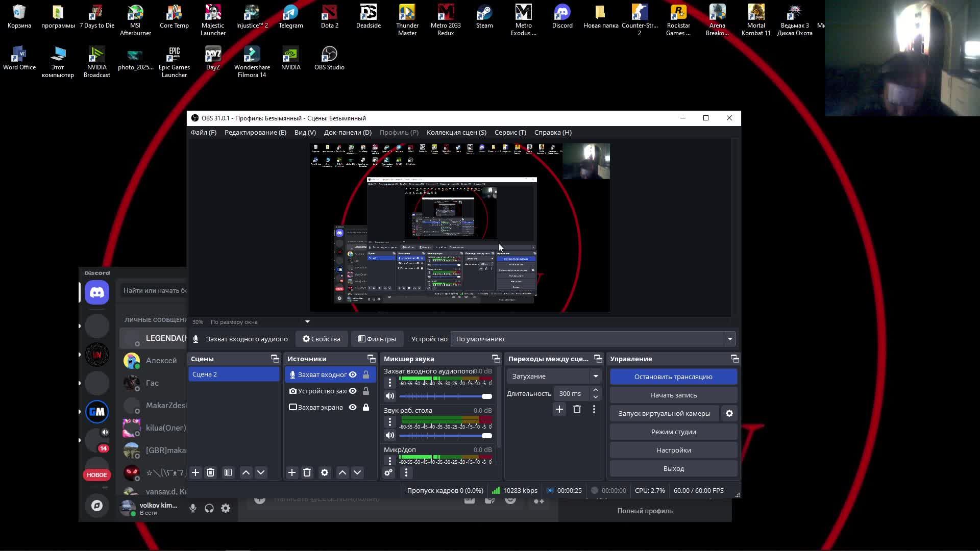Add a new scene with plus icon

195,472
